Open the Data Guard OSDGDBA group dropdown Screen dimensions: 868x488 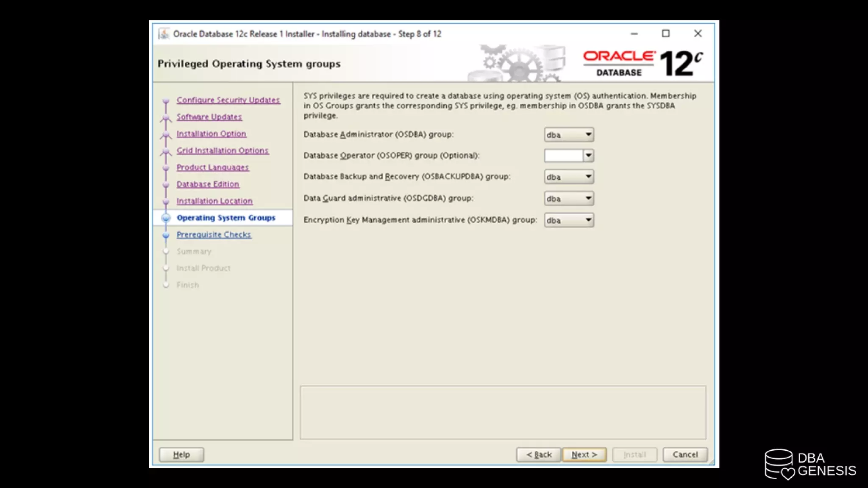pyautogui.click(x=569, y=198)
